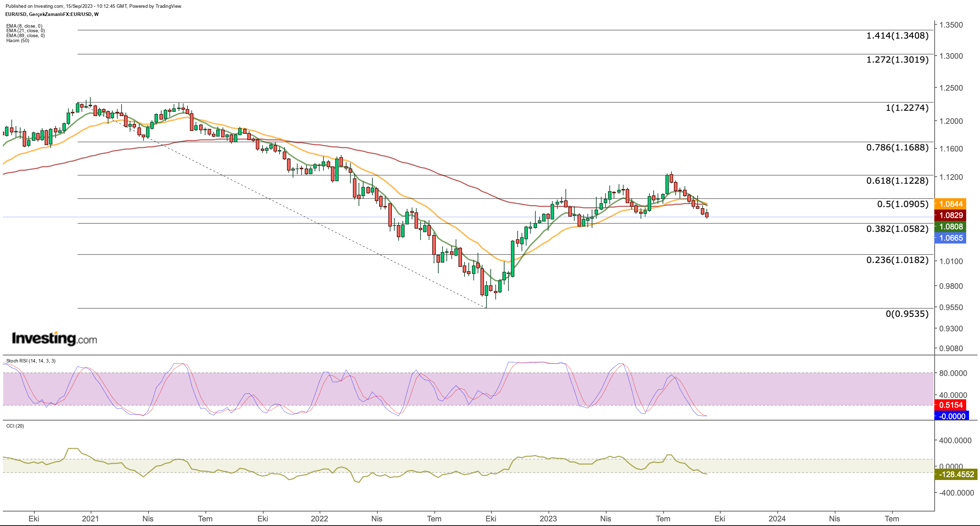Click the blue 1.0665 current price tag
The width and height of the screenshot is (980, 526).
pyautogui.click(x=950, y=238)
